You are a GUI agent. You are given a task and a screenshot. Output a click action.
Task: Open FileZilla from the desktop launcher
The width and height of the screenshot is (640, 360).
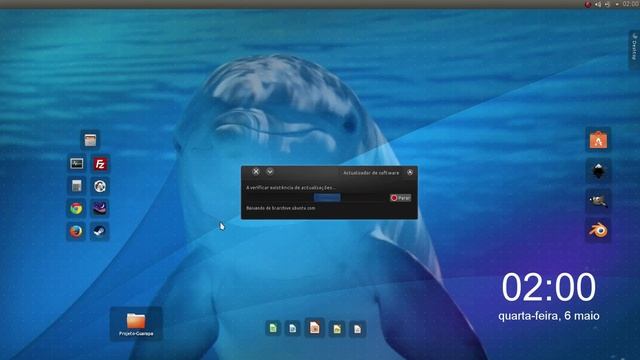click(x=100, y=164)
